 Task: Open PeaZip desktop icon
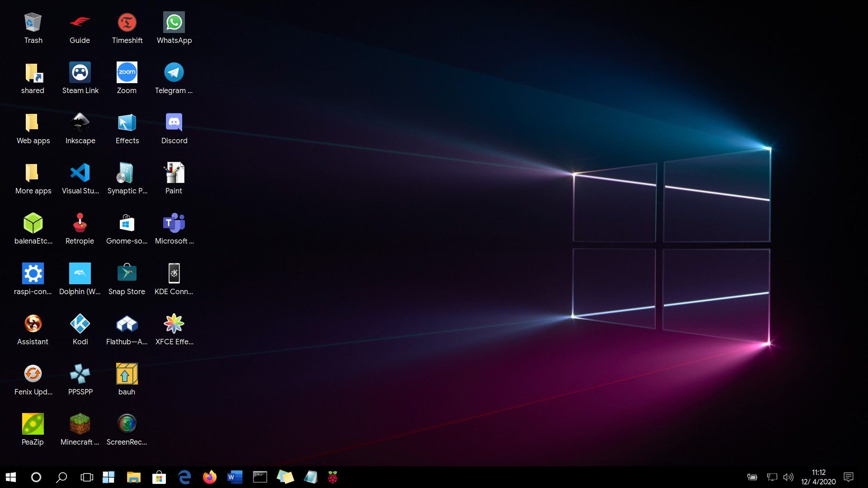click(x=33, y=424)
